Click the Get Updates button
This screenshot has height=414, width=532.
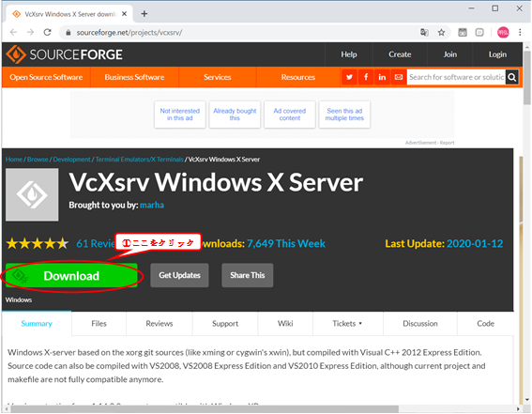click(x=179, y=275)
